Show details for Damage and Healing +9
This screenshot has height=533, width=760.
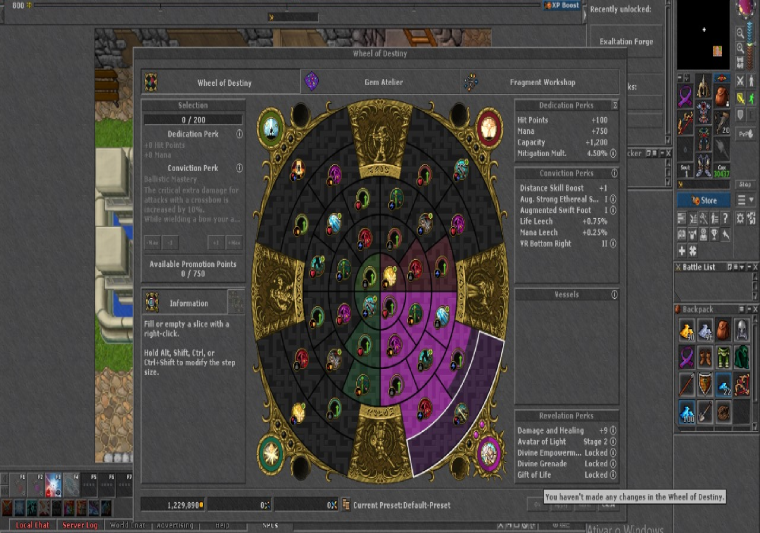pos(613,430)
